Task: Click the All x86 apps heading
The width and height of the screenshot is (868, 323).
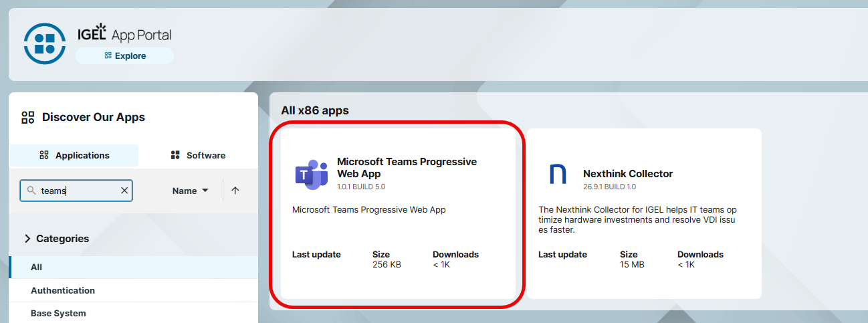Action: tap(315, 110)
